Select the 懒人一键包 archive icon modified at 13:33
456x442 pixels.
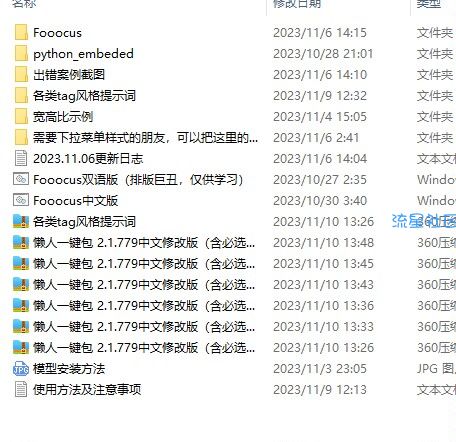coord(21,326)
